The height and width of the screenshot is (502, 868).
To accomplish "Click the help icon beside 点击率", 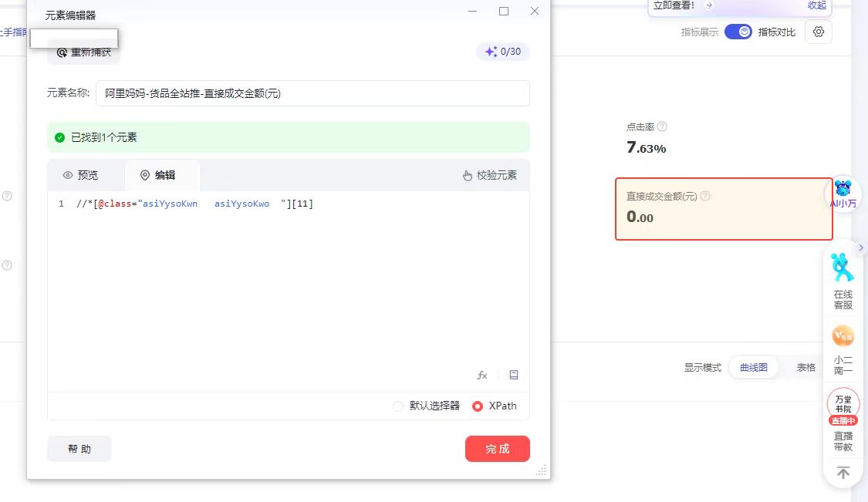I will [661, 126].
